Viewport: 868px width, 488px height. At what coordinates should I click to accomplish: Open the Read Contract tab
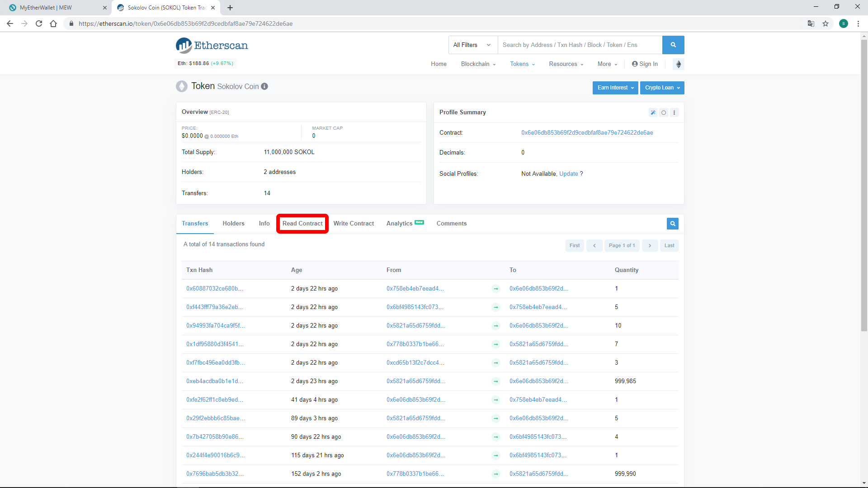(302, 224)
